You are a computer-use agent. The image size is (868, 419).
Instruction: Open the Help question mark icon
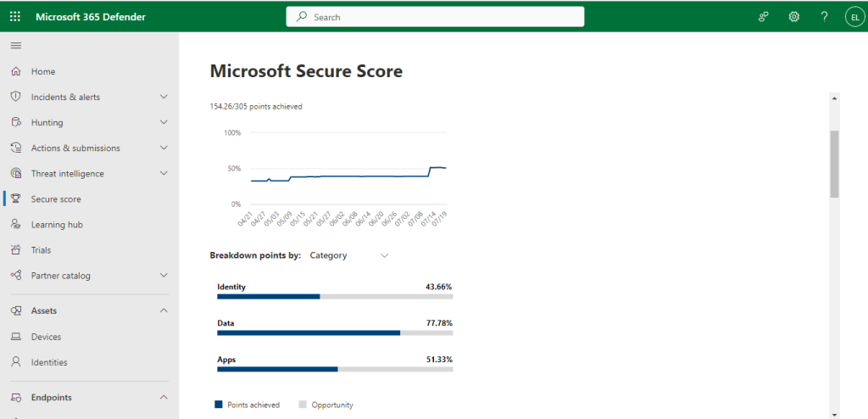824,17
